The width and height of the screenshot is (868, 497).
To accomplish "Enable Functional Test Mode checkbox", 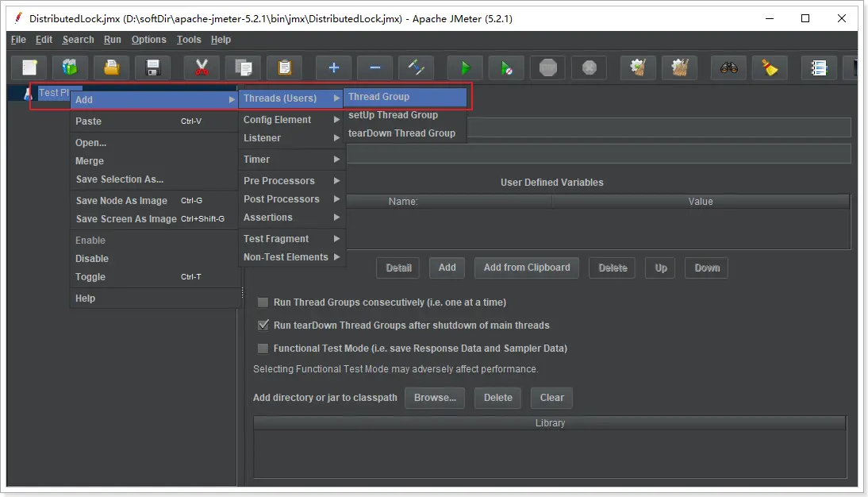I will 263,349.
